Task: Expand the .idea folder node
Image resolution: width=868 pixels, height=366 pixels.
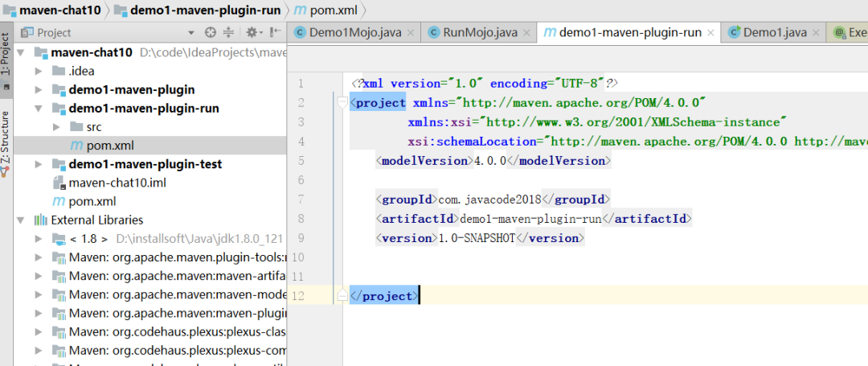Action: point(39,72)
